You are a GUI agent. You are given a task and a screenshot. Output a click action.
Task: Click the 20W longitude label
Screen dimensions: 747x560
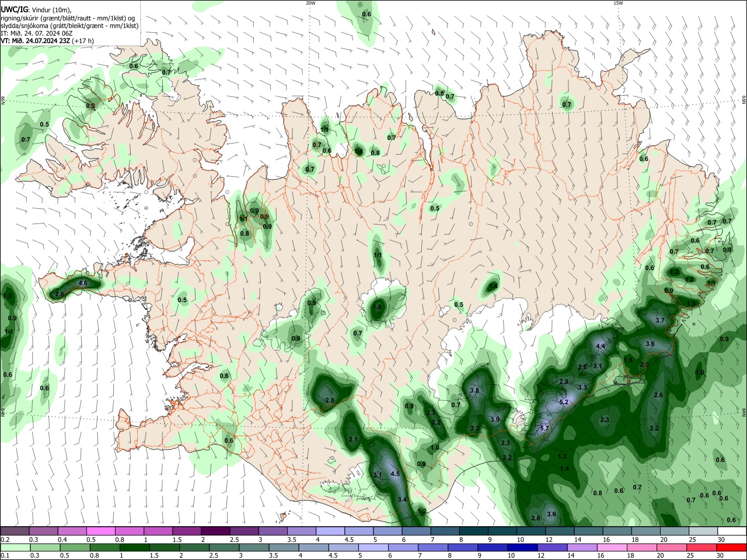310,3
